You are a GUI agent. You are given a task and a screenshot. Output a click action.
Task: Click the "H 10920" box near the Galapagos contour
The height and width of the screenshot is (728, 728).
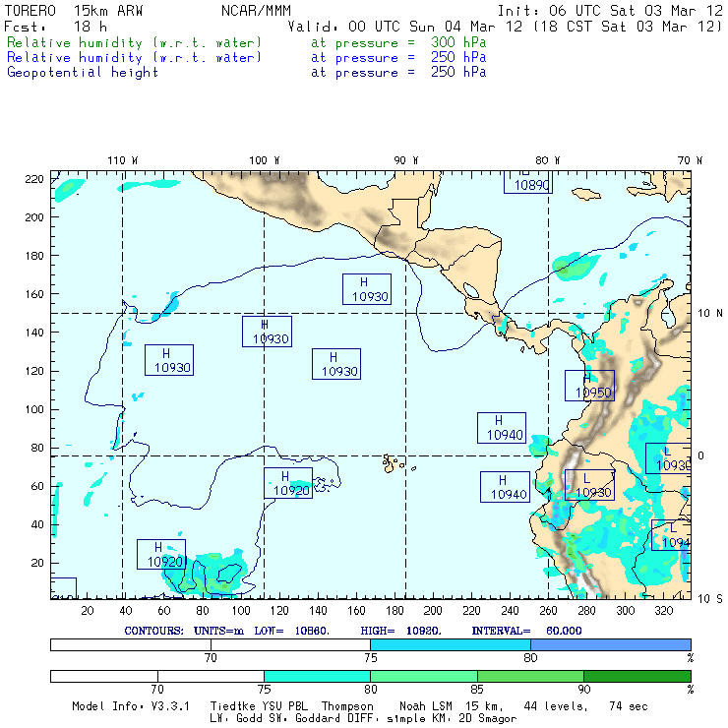(x=288, y=483)
